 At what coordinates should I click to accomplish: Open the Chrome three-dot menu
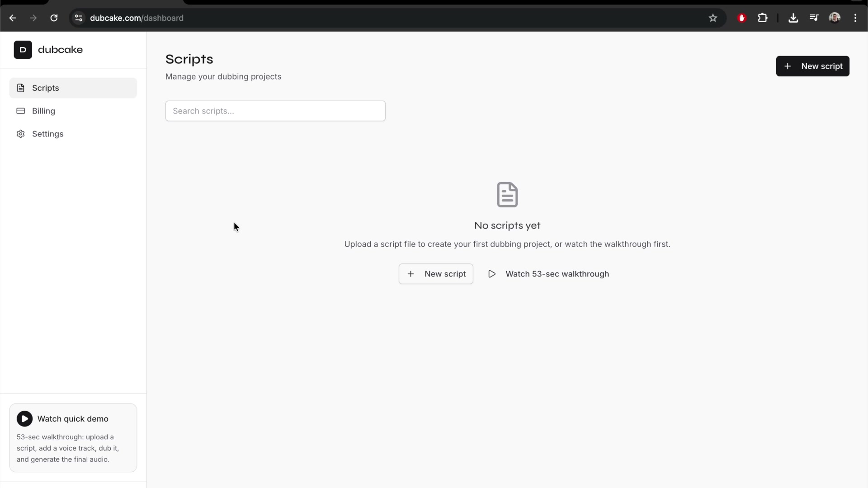click(x=855, y=18)
